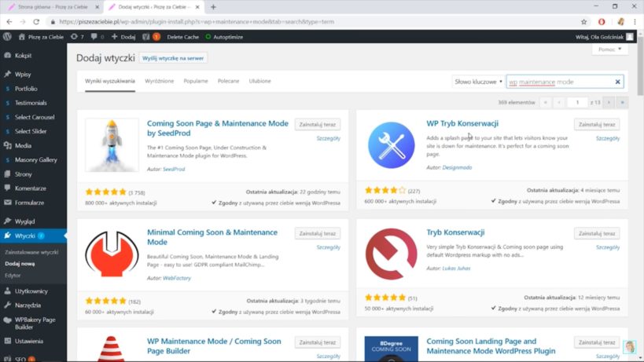The height and width of the screenshot is (362, 644).
Task: Select Dodaj nową submenu item
Action: click(20, 264)
